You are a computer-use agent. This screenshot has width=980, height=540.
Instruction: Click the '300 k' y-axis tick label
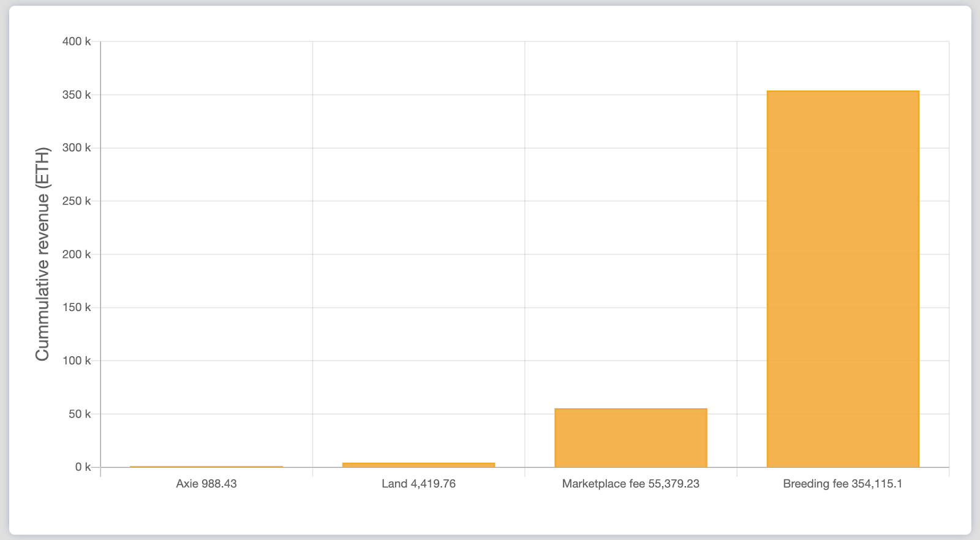[77, 148]
